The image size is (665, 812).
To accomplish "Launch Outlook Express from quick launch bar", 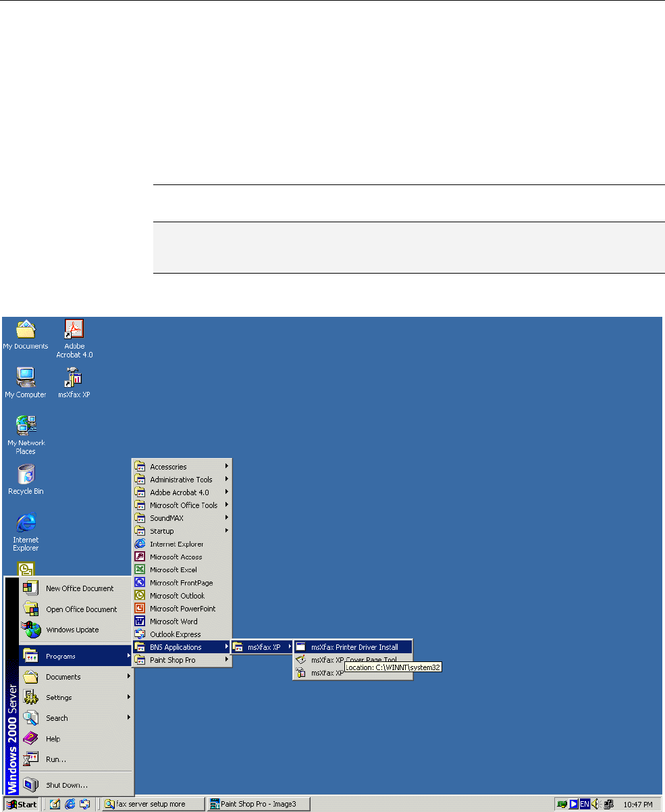I will (x=84, y=804).
